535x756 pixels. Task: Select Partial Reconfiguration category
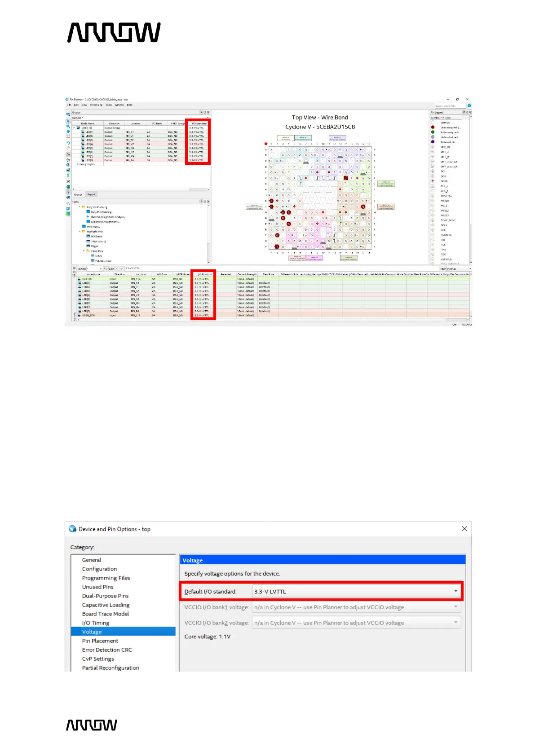111,668
